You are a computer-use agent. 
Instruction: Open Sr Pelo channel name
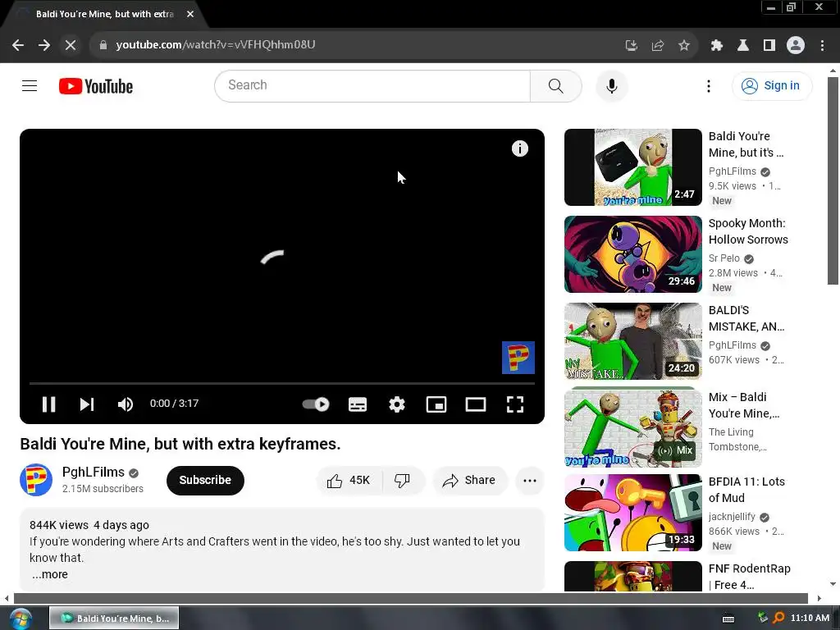[x=724, y=258]
